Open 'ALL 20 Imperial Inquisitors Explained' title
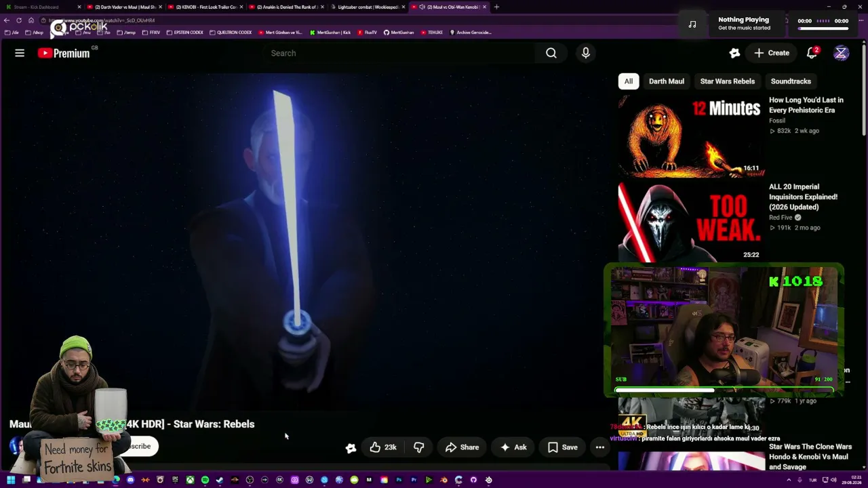868x488 pixels. pos(803,197)
